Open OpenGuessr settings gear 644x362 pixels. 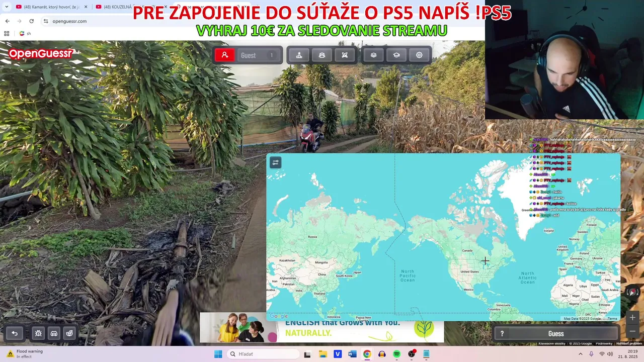tap(419, 55)
